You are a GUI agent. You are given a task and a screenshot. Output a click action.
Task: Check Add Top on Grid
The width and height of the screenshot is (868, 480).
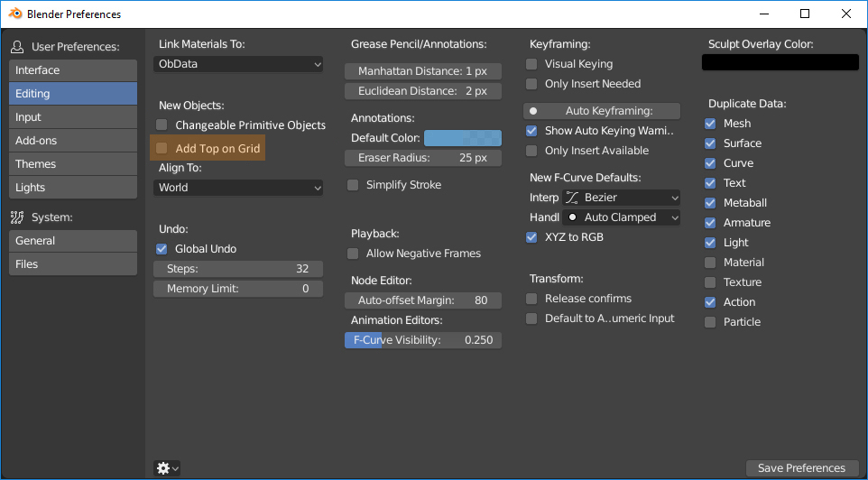click(x=162, y=148)
